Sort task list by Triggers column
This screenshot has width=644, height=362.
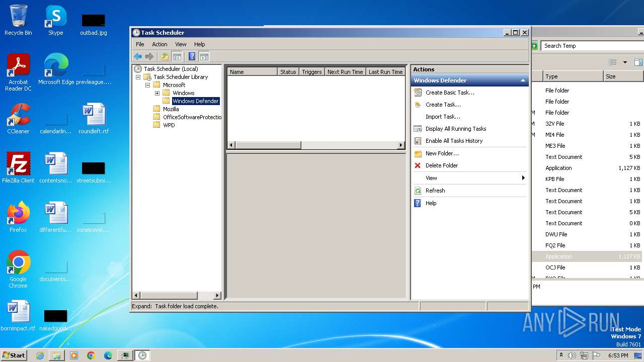click(x=312, y=72)
